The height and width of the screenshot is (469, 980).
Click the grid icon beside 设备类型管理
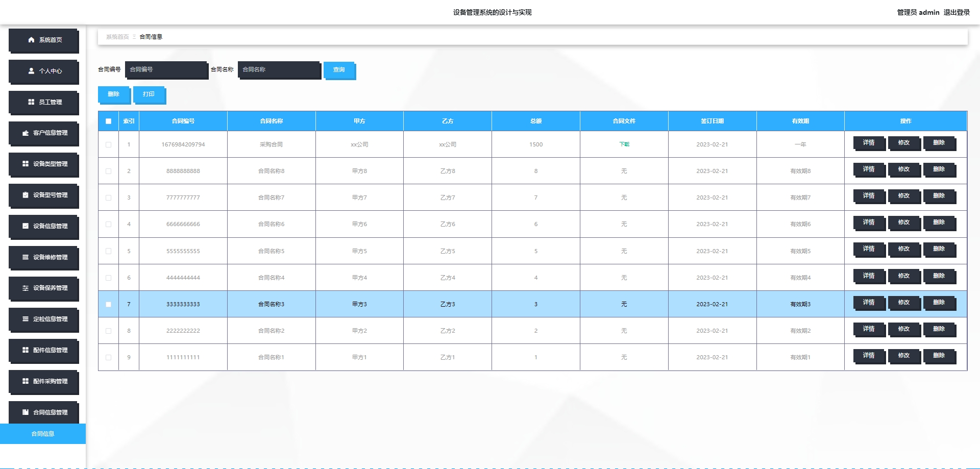coord(26,164)
